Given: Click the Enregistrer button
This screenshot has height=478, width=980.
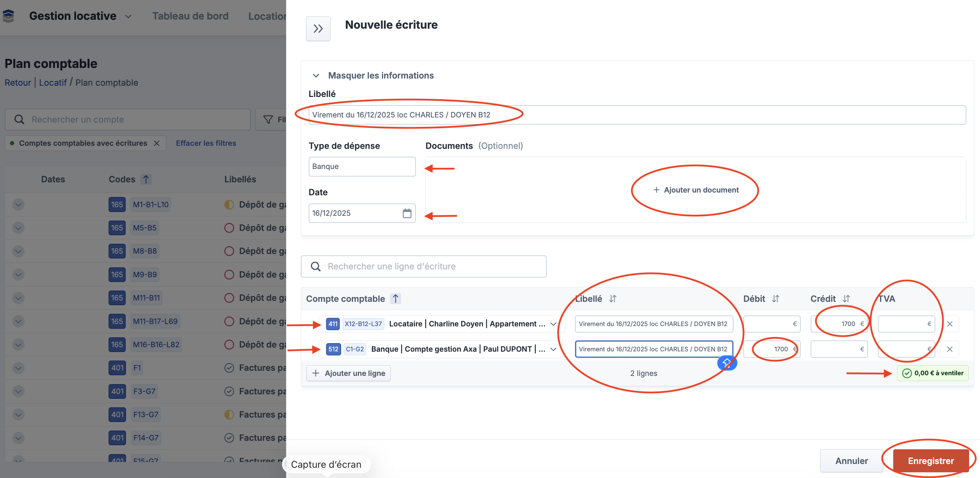Looking at the screenshot, I should click(930, 461).
